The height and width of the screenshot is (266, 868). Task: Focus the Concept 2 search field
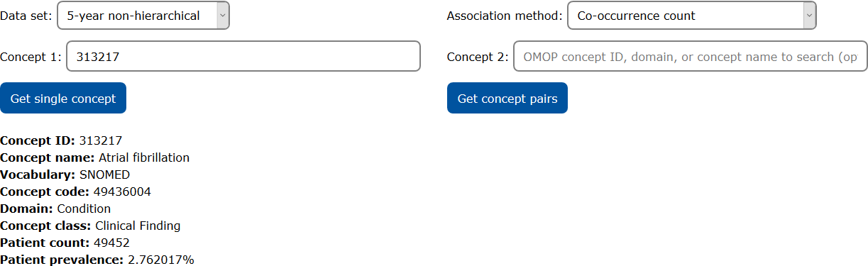click(x=691, y=57)
